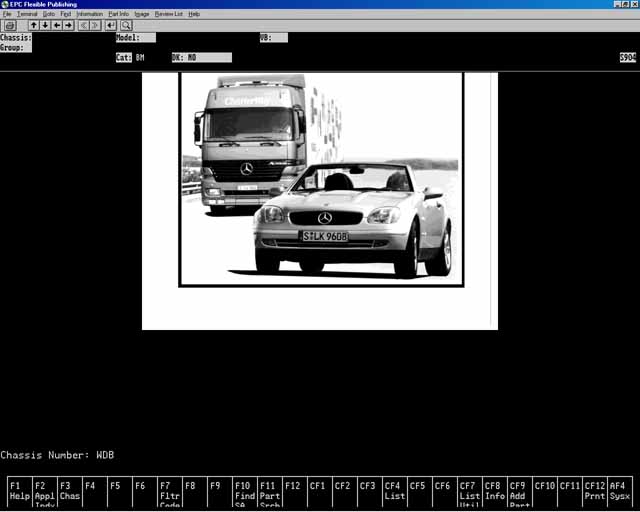Viewport: 640px width, 512px height.
Task: Click the F6 function key cell
Action: pyautogui.click(x=145, y=492)
